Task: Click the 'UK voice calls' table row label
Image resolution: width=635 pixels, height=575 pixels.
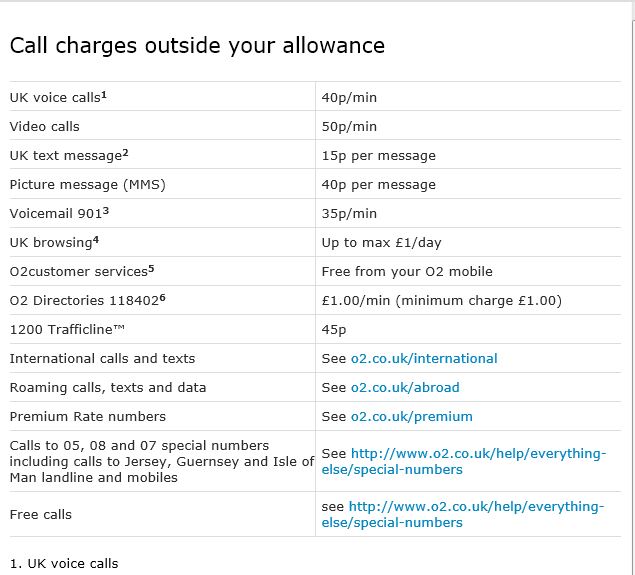Action: tap(55, 98)
